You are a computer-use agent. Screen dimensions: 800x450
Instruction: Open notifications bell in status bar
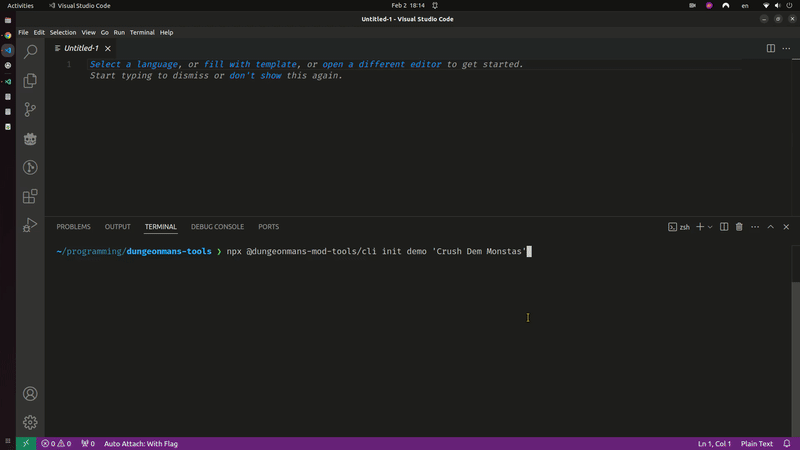787,443
